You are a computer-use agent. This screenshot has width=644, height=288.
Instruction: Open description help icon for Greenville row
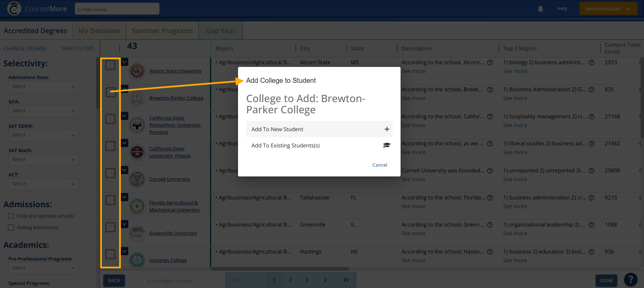[490, 225]
